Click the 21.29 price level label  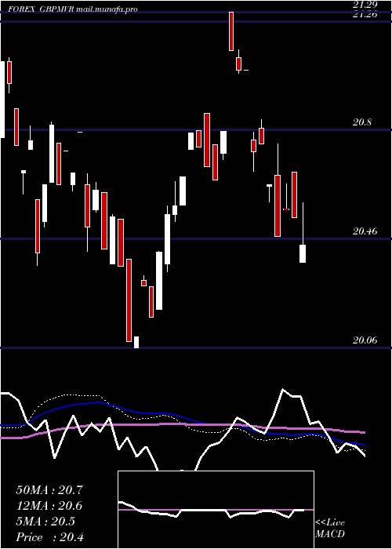coord(365,5)
